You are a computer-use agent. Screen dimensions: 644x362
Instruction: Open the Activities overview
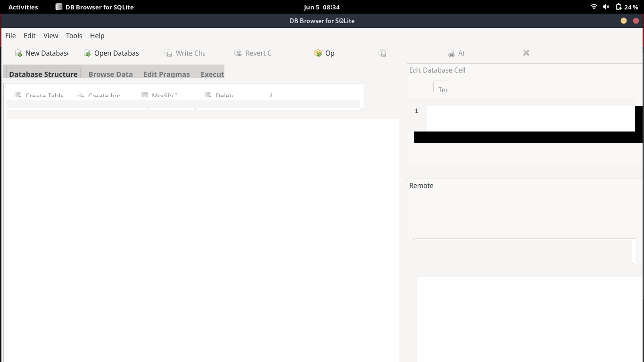(23, 7)
